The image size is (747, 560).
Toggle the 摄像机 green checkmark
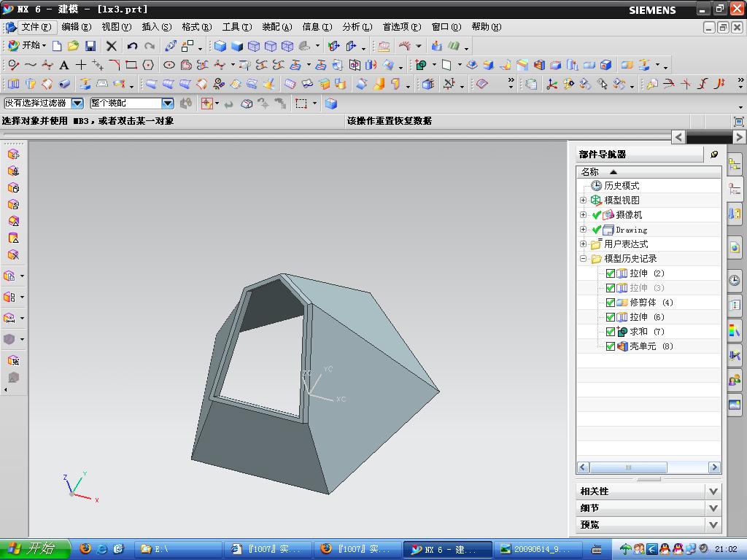597,215
